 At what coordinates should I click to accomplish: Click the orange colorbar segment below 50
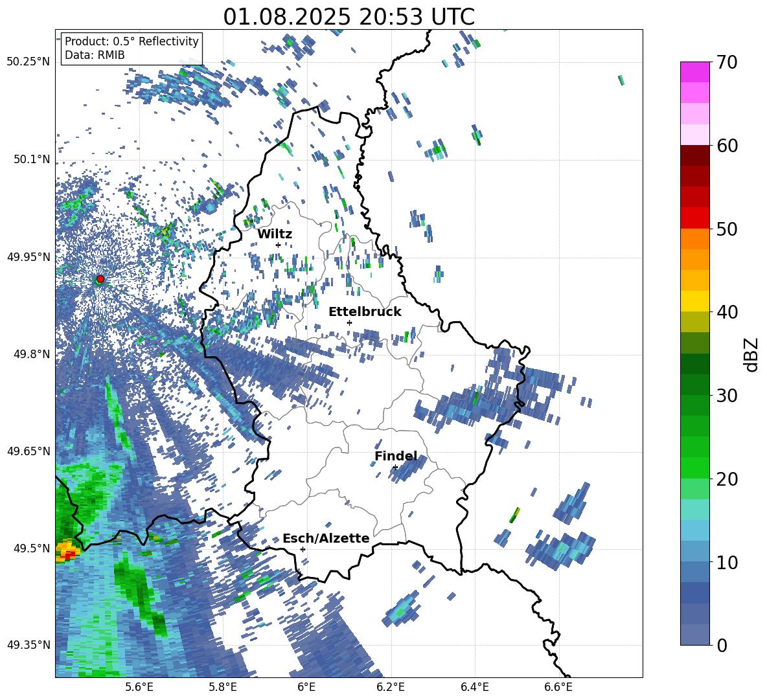[694, 238]
